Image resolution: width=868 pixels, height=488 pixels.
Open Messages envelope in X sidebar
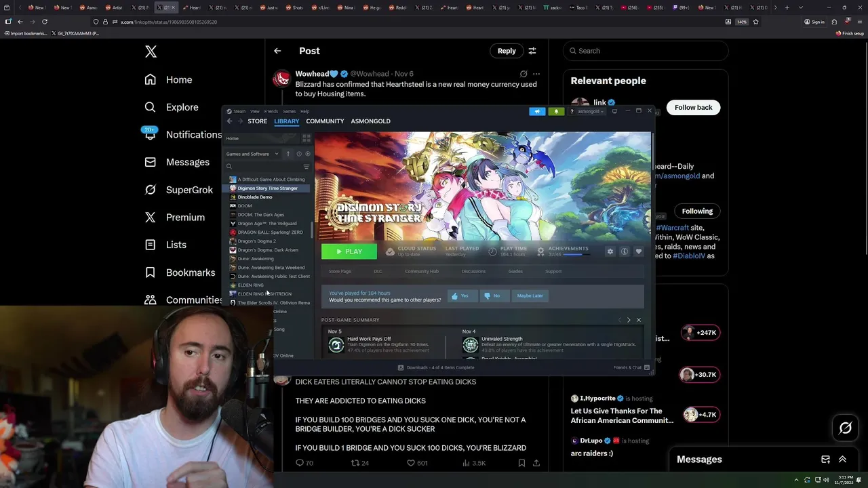click(x=151, y=162)
